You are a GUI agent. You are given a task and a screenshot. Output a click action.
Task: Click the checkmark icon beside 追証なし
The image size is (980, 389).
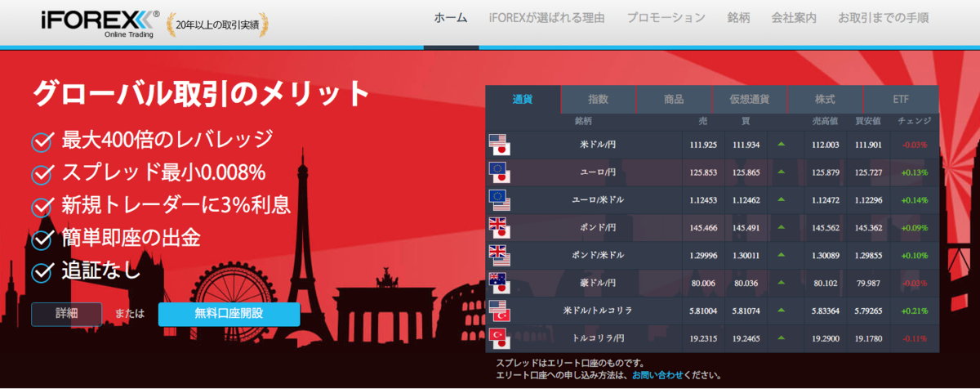[x=42, y=271]
